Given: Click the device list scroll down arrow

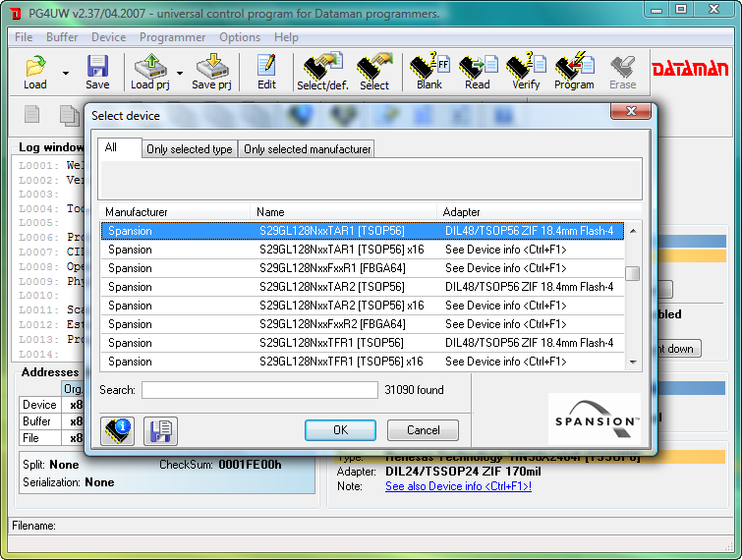Looking at the screenshot, I should (633, 363).
